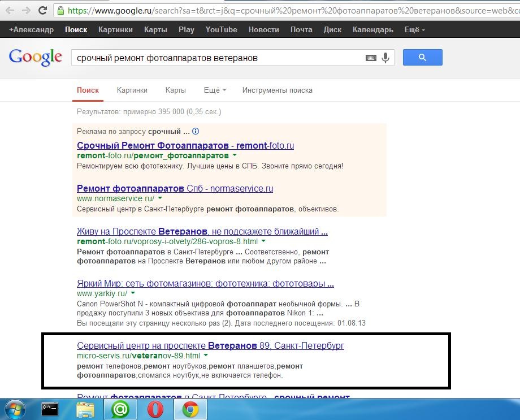Click snippet Сервисный центр в Санкт-Петербурге
The image size is (520, 420).
click(207, 209)
